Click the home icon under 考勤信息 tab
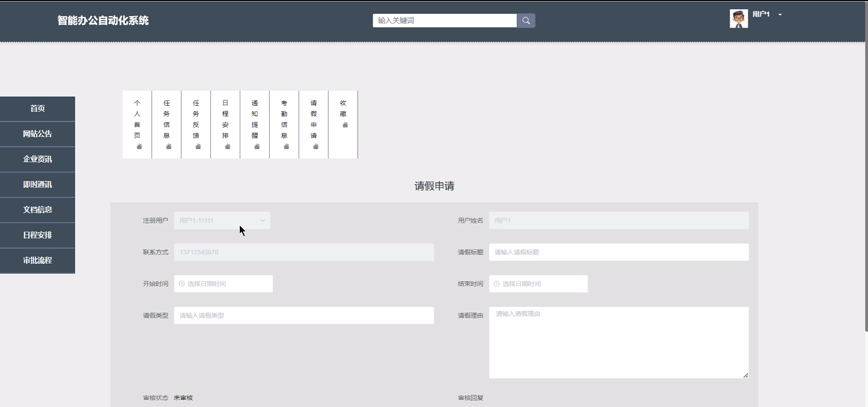 286,146
